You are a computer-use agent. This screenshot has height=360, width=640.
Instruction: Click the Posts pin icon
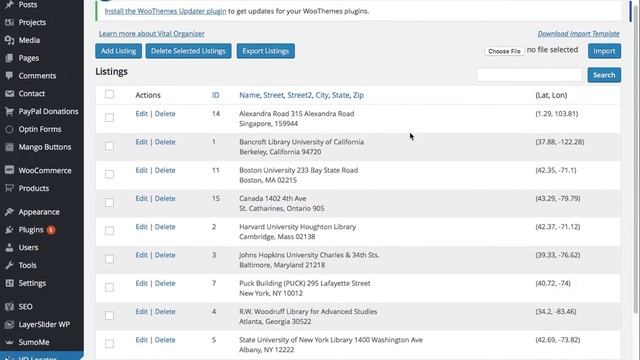9,4
